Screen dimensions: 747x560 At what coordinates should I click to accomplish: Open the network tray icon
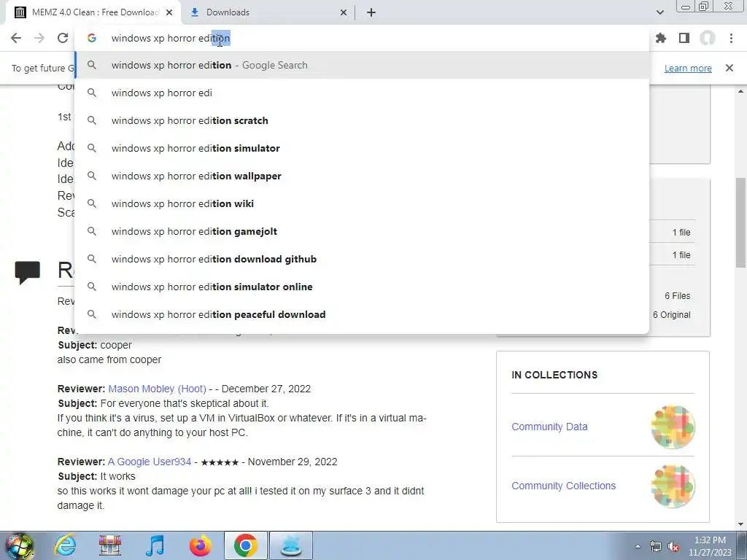tap(656, 546)
